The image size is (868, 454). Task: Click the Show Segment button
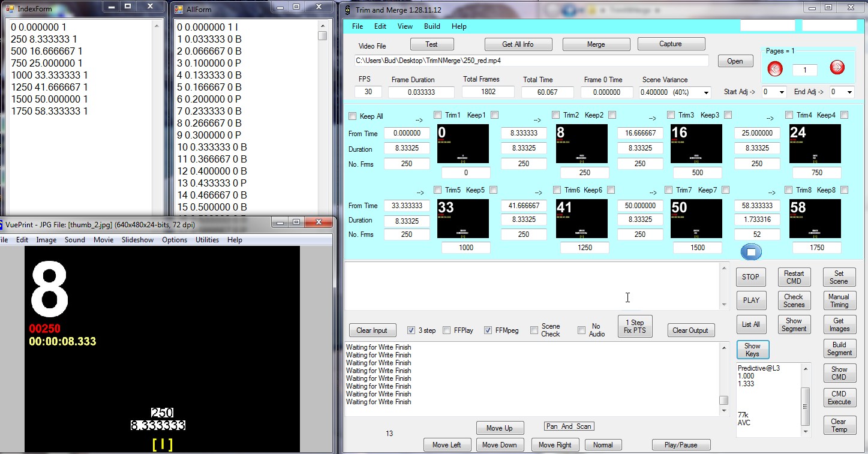(x=794, y=324)
